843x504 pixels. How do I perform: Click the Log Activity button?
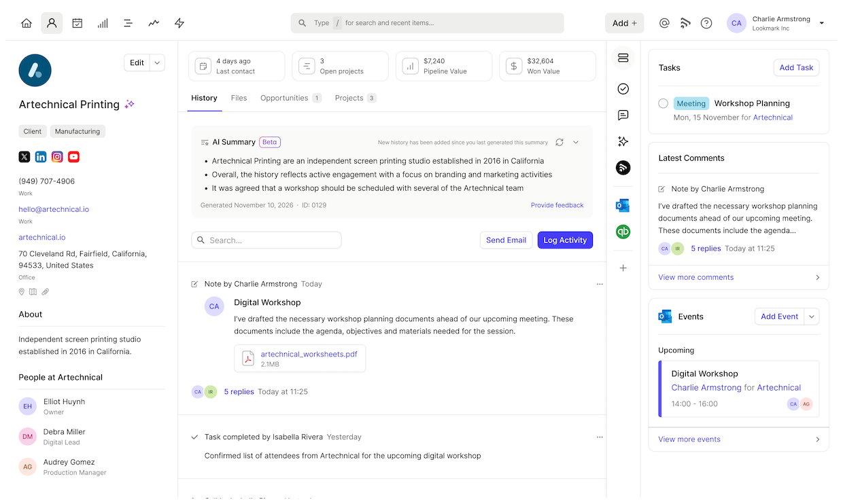tap(565, 240)
